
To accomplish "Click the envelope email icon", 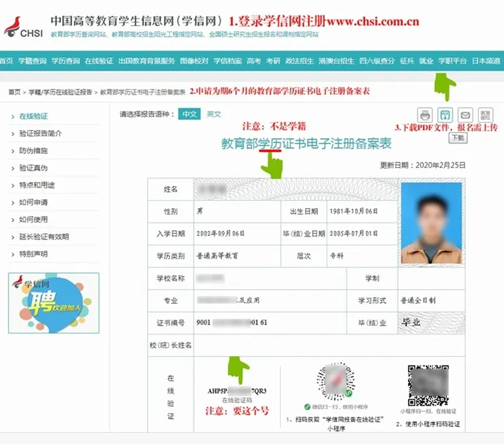I will 465,115.
